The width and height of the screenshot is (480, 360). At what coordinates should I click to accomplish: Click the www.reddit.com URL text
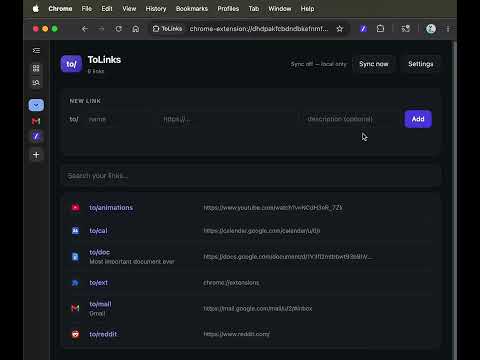[x=236, y=334]
